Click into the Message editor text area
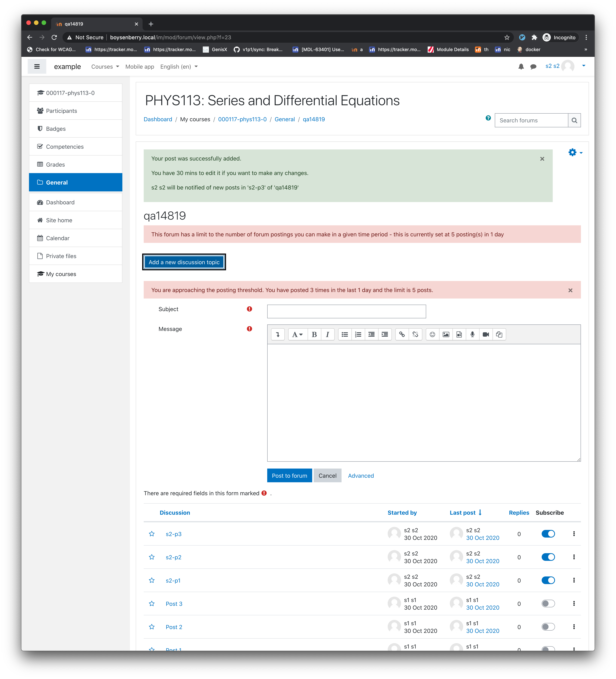This screenshot has width=616, height=679. click(424, 402)
